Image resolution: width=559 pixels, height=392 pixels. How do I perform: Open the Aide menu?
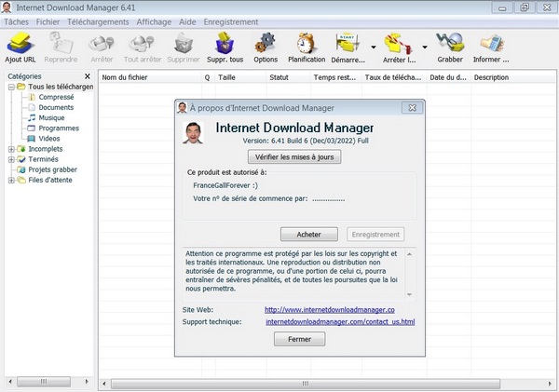[x=187, y=22]
